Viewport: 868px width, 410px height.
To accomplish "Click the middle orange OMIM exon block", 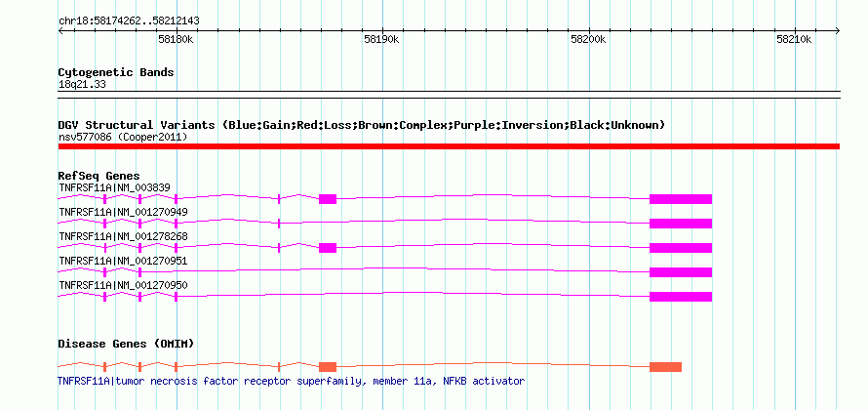I will tap(328, 367).
